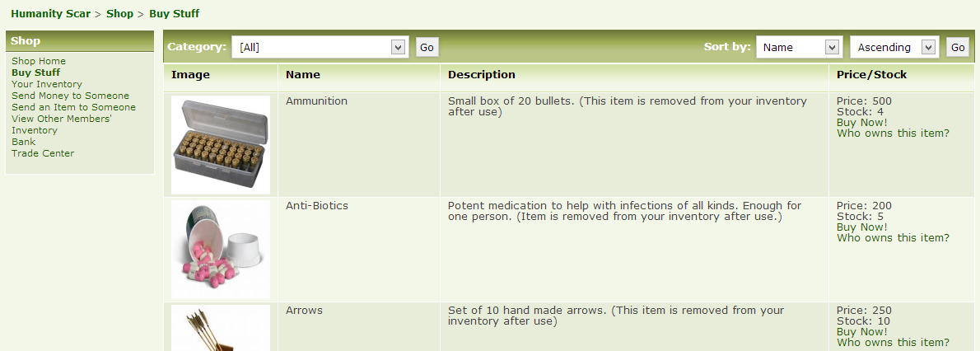Go to Your Inventory page

pos(47,84)
